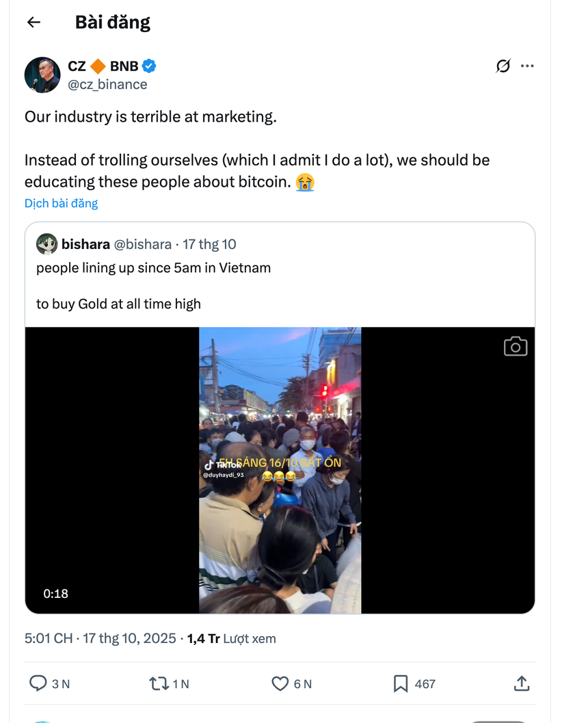Open quoted user name bishara
Screen dimensions: 588x723
(85, 244)
